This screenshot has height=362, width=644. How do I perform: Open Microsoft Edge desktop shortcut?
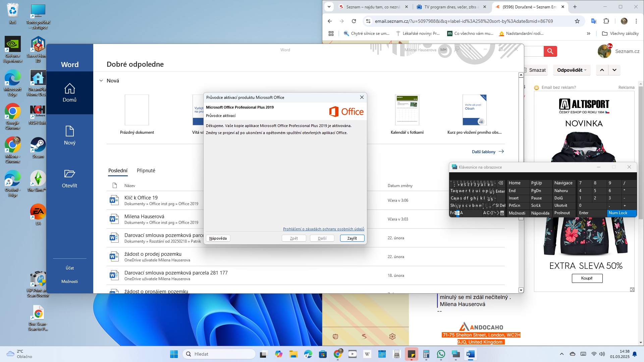(x=13, y=83)
